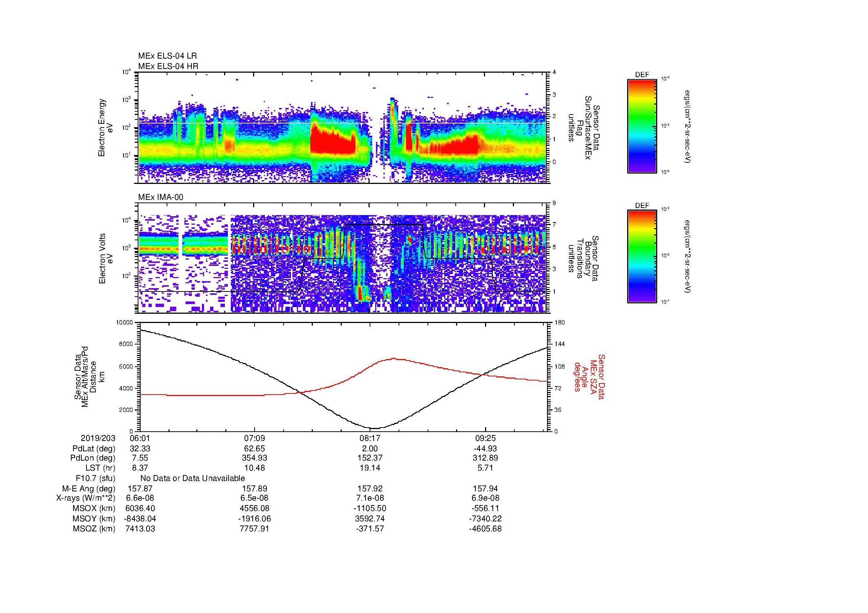This screenshot has width=868, height=613.
Task: Click the 'MEx IMA-00' panel title
Action: coord(161,197)
